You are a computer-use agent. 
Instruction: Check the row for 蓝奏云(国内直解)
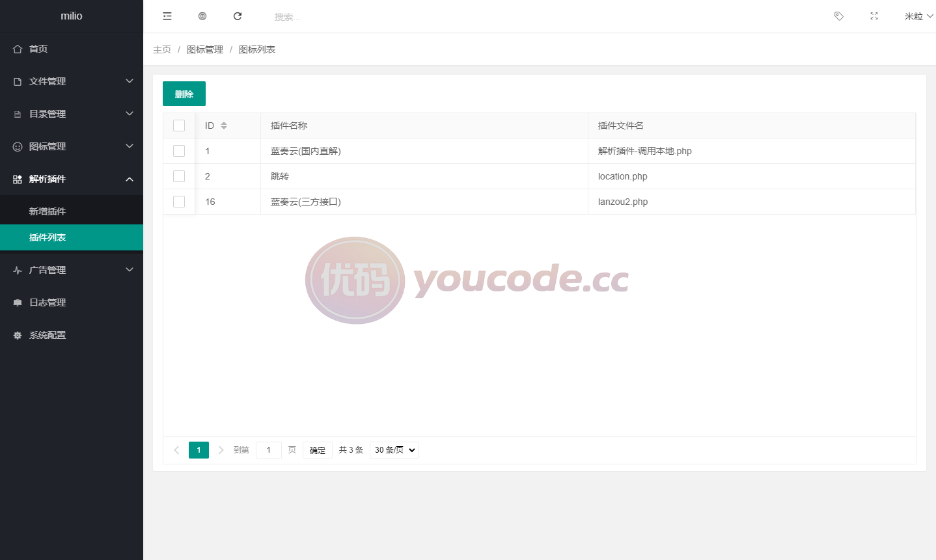click(179, 151)
